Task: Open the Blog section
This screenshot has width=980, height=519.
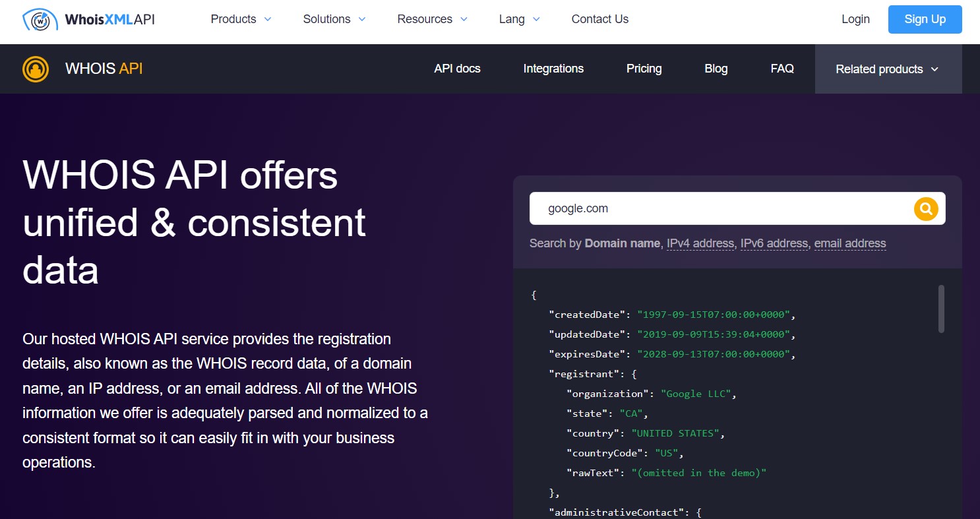Action: [x=716, y=69]
